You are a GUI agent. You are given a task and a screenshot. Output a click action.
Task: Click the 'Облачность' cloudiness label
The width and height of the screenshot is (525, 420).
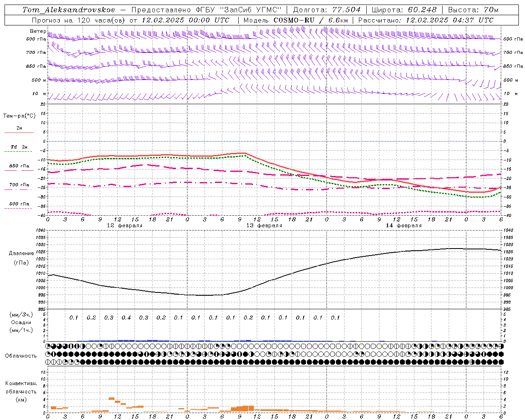click(x=21, y=356)
